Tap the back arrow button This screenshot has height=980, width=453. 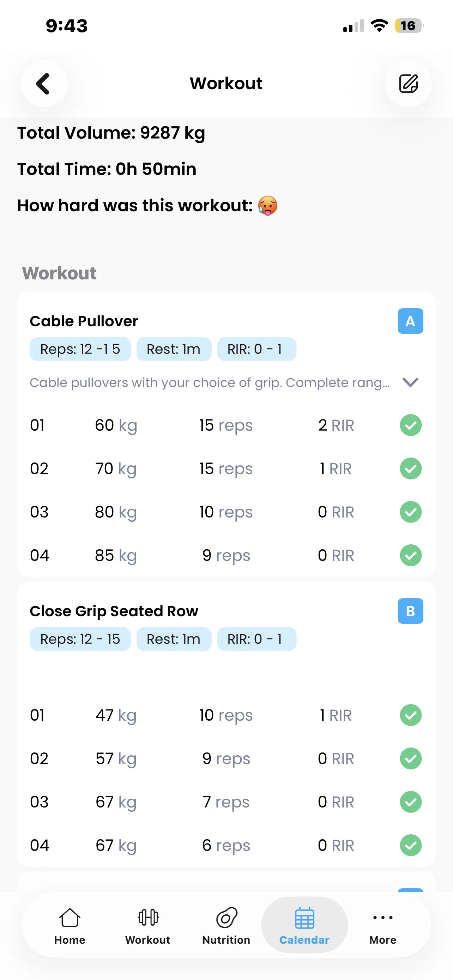(44, 83)
